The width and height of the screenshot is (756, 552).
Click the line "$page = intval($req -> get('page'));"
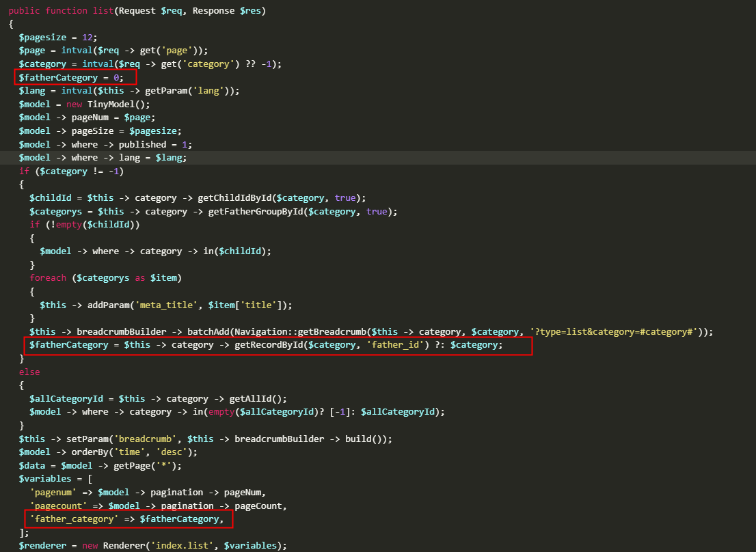113,51
